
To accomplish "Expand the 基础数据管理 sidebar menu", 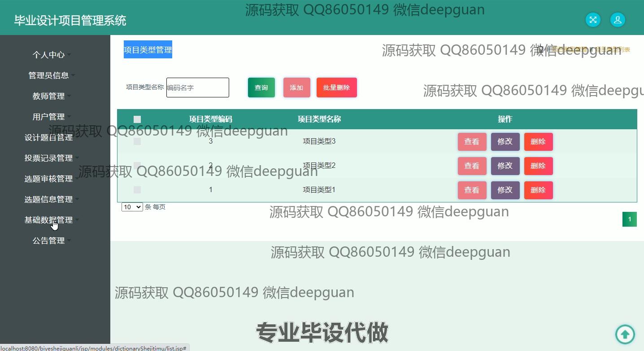I will [49, 220].
